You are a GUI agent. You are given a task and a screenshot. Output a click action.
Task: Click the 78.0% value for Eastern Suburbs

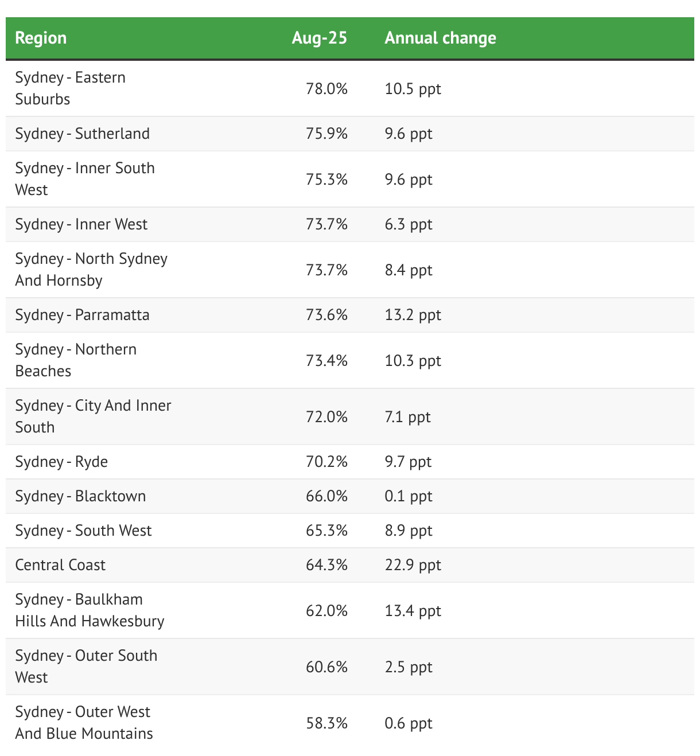click(x=326, y=89)
